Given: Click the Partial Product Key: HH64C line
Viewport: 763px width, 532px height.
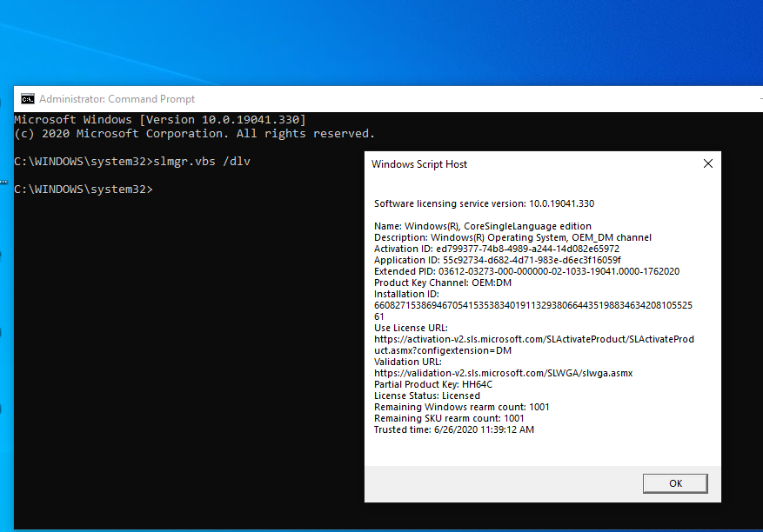Looking at the screenshot, I should 433,384.
